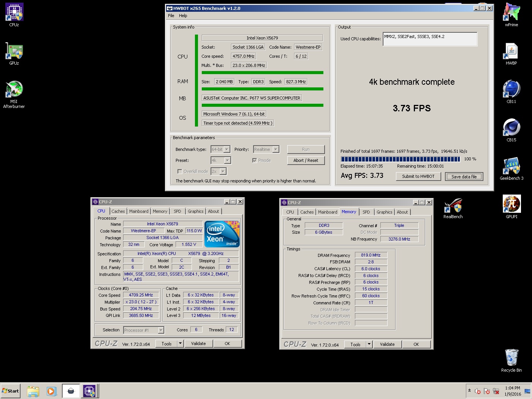Click the Memory tab in left CPU-Z
The height and width of the screenshot is (399, 532).
point(160,211)
